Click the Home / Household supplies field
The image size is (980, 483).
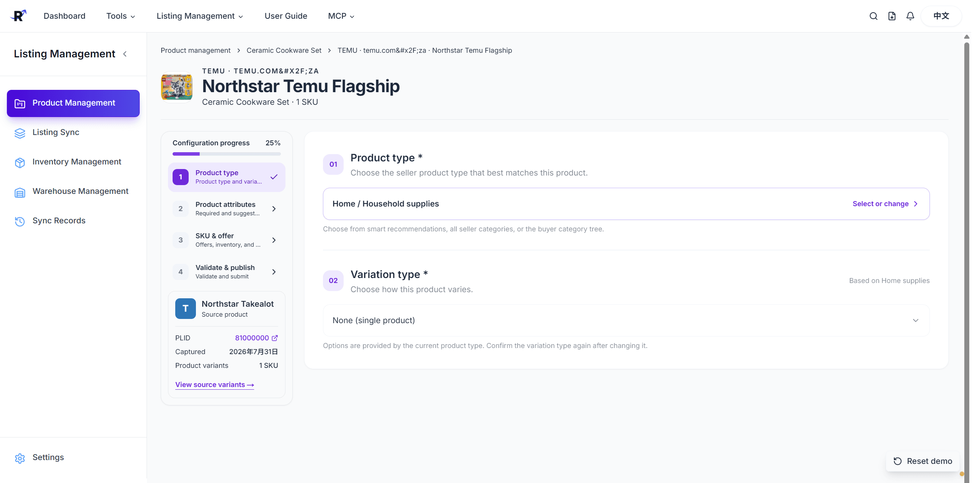[x=626, y=204]
